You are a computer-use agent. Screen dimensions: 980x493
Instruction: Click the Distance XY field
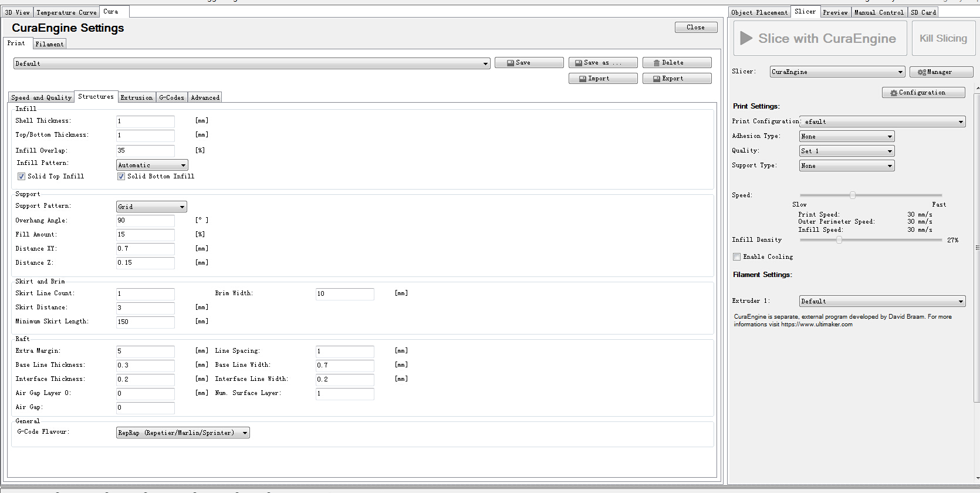pyautogui.click(x=145, y=249)
